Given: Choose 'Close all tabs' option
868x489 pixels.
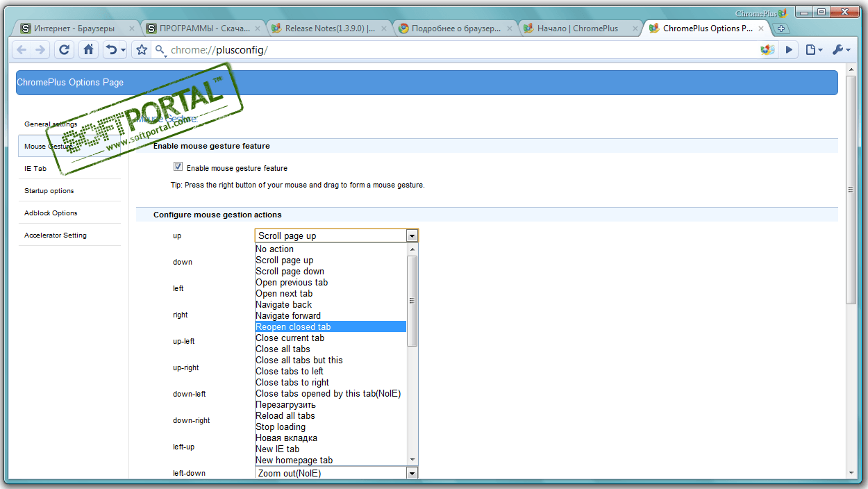Looking at the screenshot, I should [x=331, y=349].
